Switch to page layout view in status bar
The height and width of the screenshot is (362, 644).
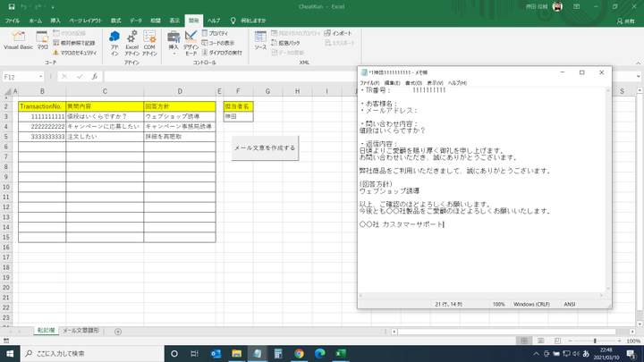pos(541,341)
